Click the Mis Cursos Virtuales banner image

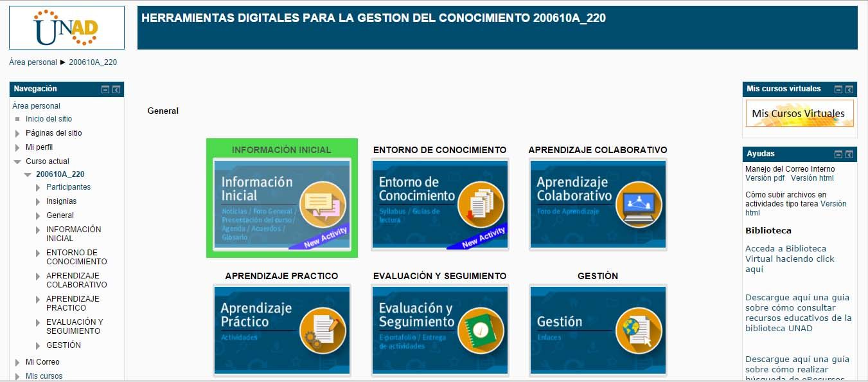click(800, 113)
